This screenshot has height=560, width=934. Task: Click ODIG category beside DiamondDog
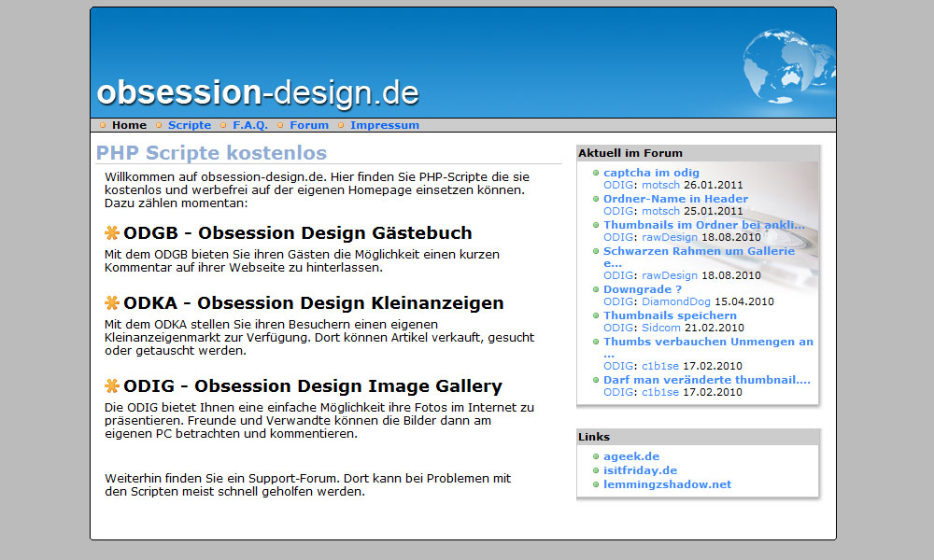point(618,301)
